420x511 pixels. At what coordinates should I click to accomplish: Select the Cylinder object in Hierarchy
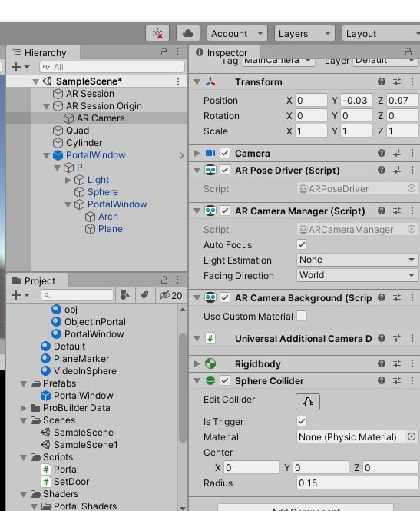pyautogui.click(x=84, y=143)
